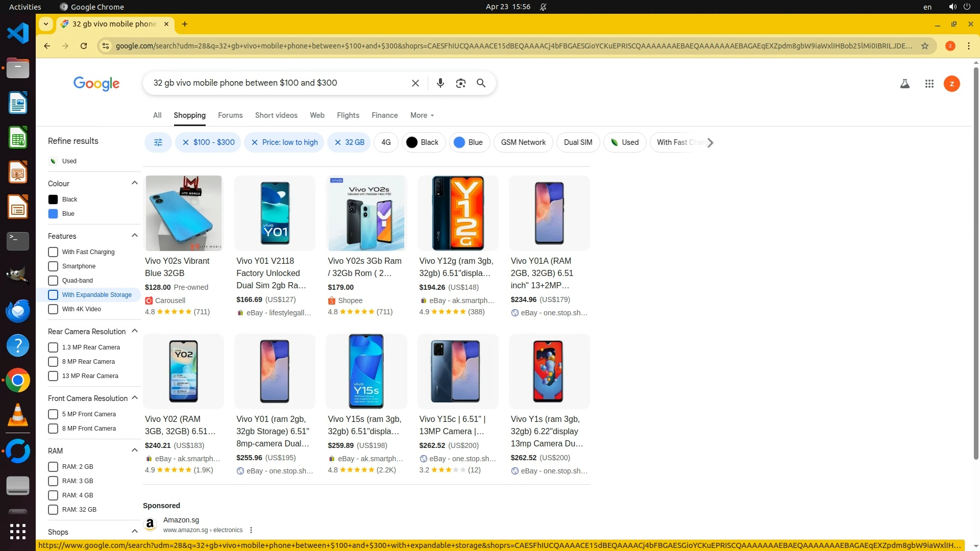The width and height of the screenshot is (980, 551).
Task: Open the More search categories dropdown
Action: tap(422, 115)
